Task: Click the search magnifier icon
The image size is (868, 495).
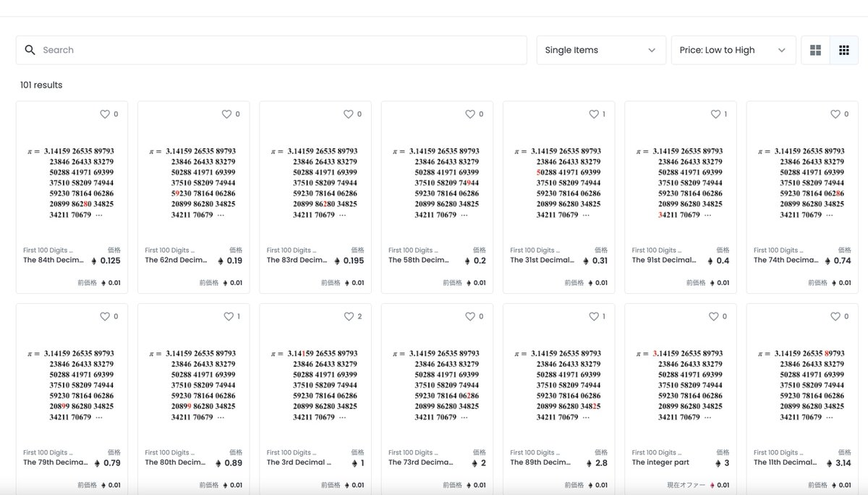Action: (30, 50)
